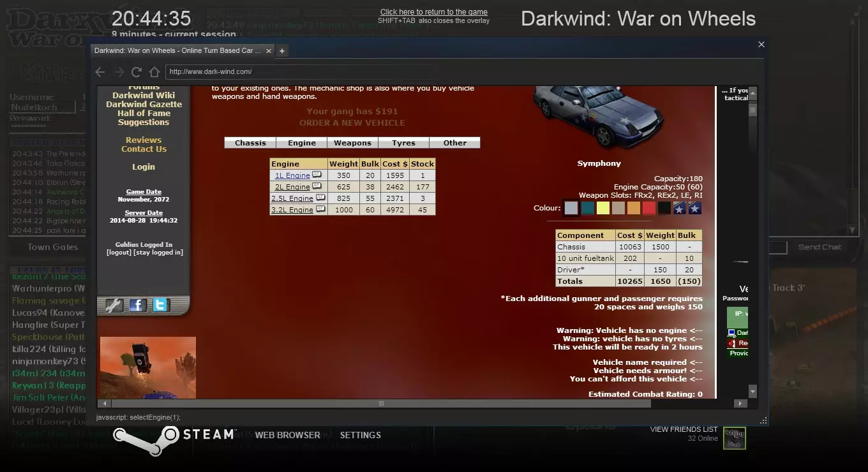Click the page scroll-up arrow
Viewport: 868px width, 472px height.
(752, 93)
